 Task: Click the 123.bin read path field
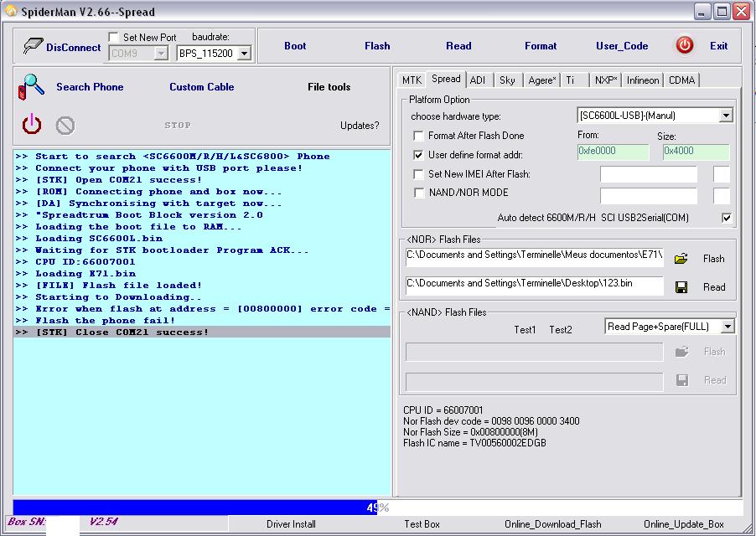point(534,285)
